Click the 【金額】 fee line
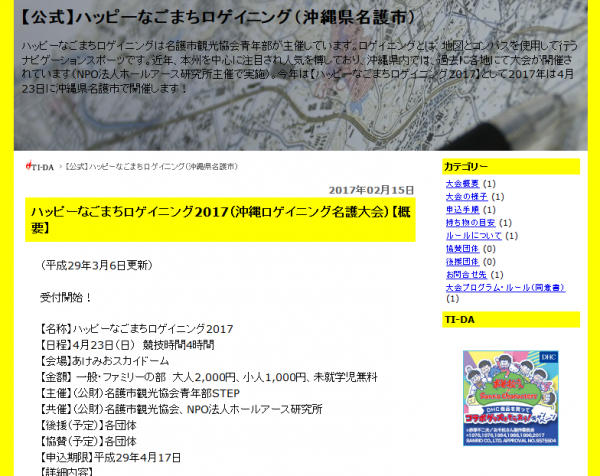The image size is (600, 476). pyautogui.click(x=209, y=377)
